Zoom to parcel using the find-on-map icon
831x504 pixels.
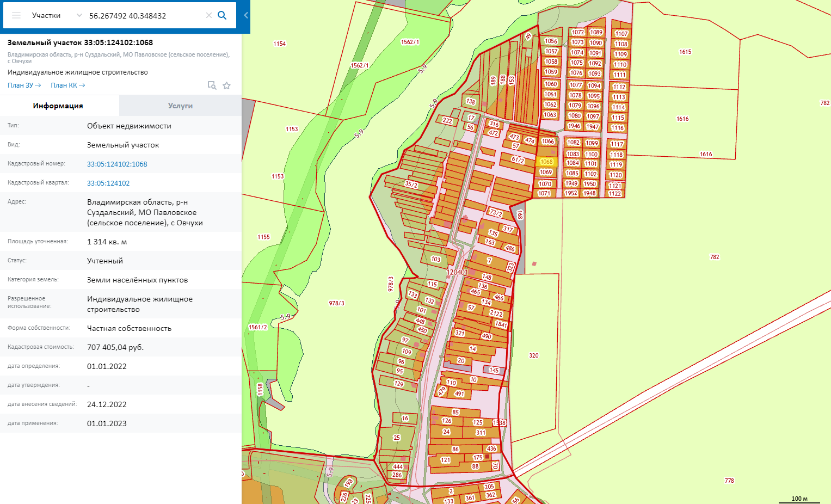tap(212, 85)
